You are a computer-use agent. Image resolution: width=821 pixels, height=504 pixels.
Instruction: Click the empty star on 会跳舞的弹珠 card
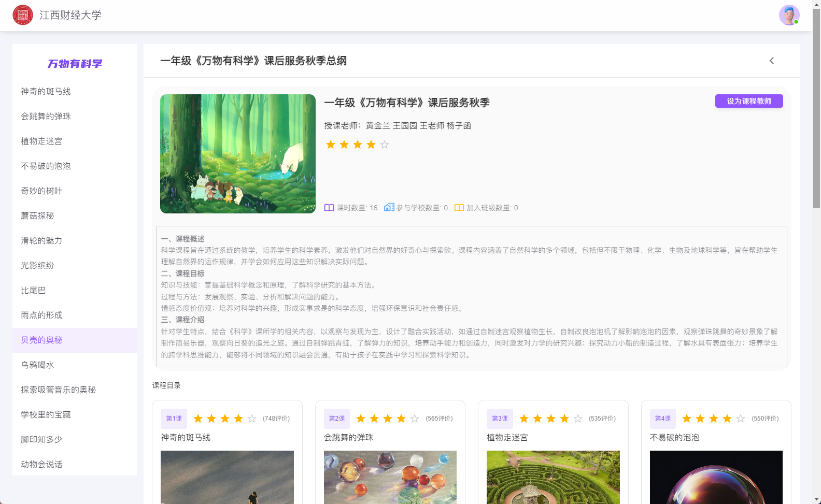click(415, 419)
